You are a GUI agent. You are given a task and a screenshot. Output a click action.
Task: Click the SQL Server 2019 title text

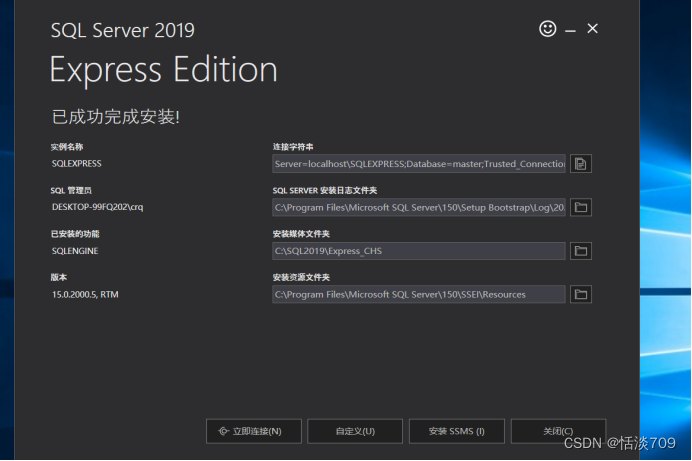click(123, 30)
